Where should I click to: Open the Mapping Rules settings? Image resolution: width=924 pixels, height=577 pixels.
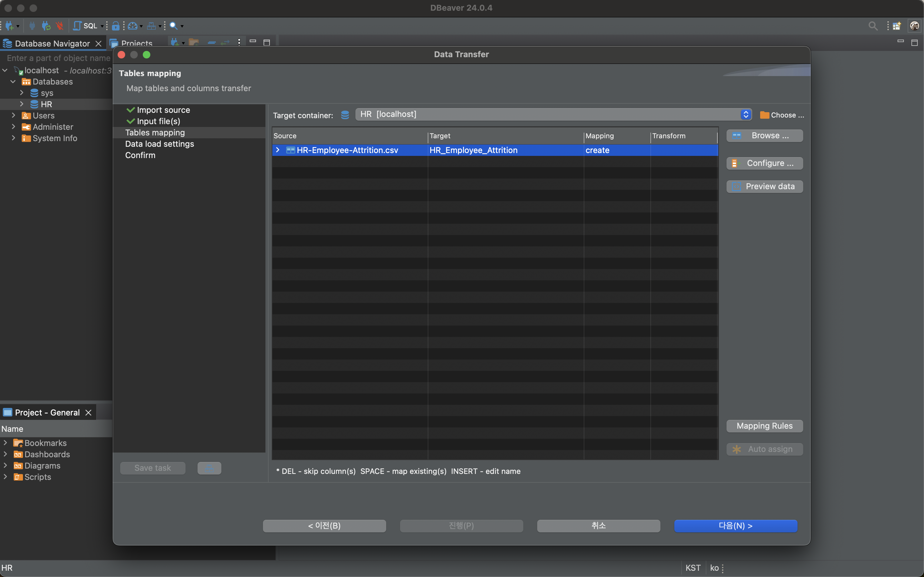pos(765,426)
